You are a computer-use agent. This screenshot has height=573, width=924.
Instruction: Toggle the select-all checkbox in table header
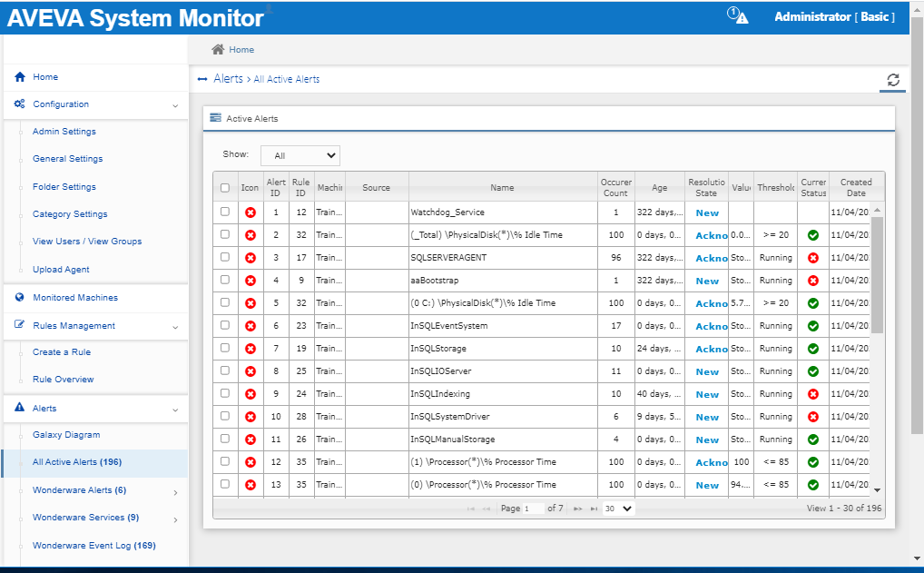(x=225, y=187)
